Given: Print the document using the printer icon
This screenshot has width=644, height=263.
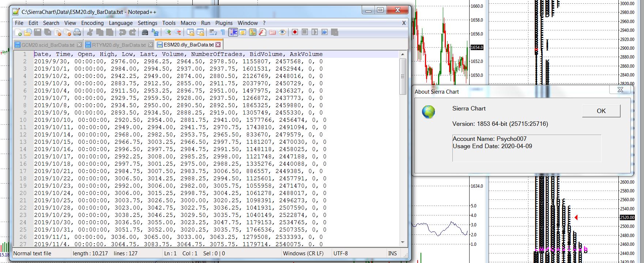Looking at the screenshot, I should tap(77, 33).
